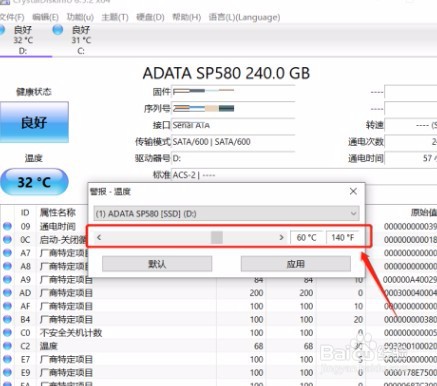The height and width of the screenshot is (386, 437).
Task: Click the 32 °C temperature indicator button
Action: pos(34,182)
